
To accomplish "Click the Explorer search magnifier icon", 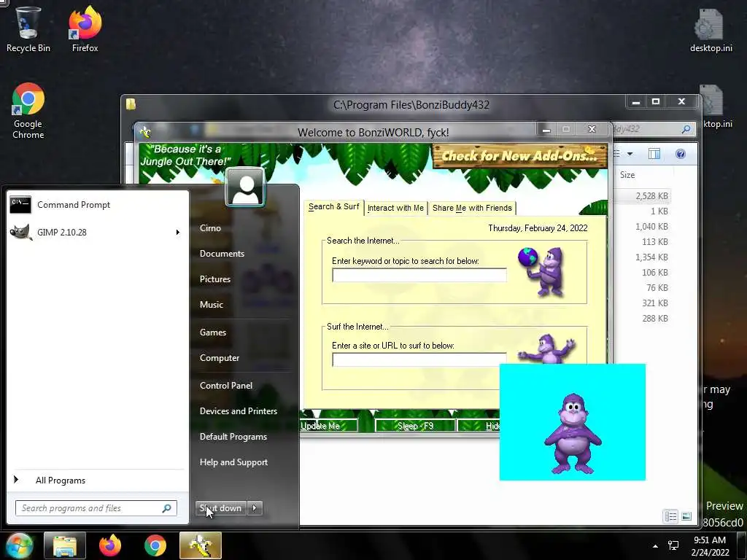I will click(x=686, y=129).
